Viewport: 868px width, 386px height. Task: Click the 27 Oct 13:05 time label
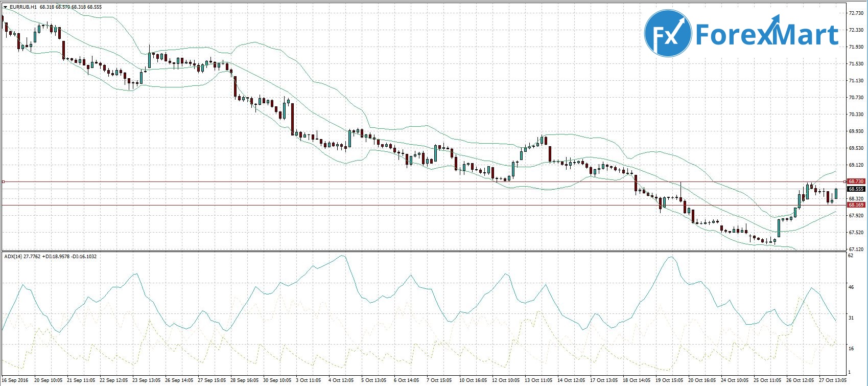click(x=832, y=380)
